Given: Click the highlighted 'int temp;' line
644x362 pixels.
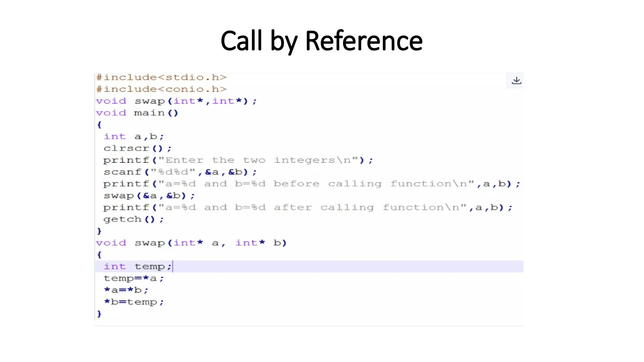Looking at the screenshot, I should 309,266.
